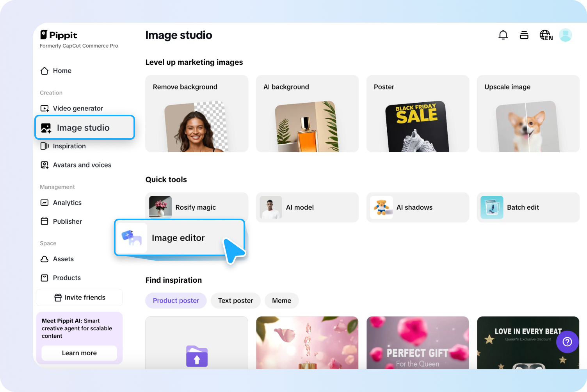Image resolution: width=587 pixels, height=392 pixels.
Task: Launch the AI shadows tool
Action: (414, 207)
